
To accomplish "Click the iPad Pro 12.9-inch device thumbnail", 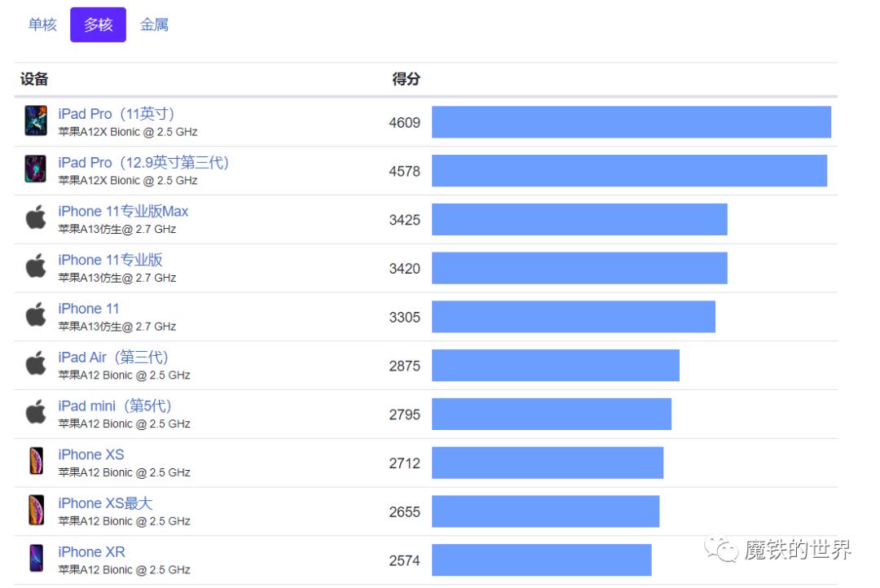I will tap(36, 169).
